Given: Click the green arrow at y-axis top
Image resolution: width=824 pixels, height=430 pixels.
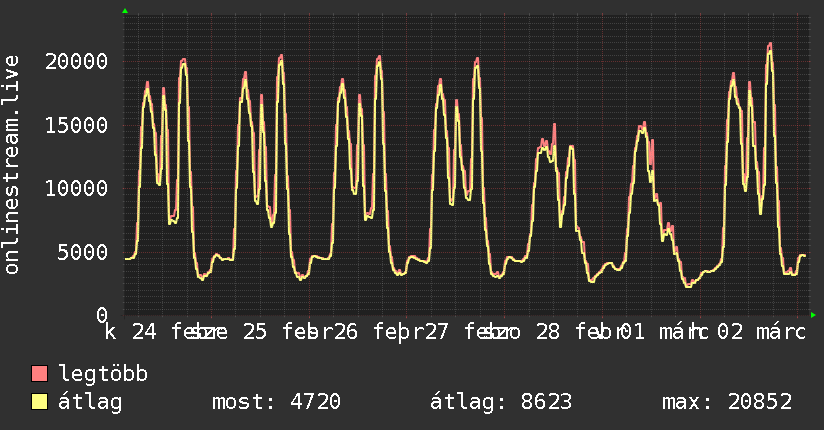Looking at the screenshot, I should point(125,11).
